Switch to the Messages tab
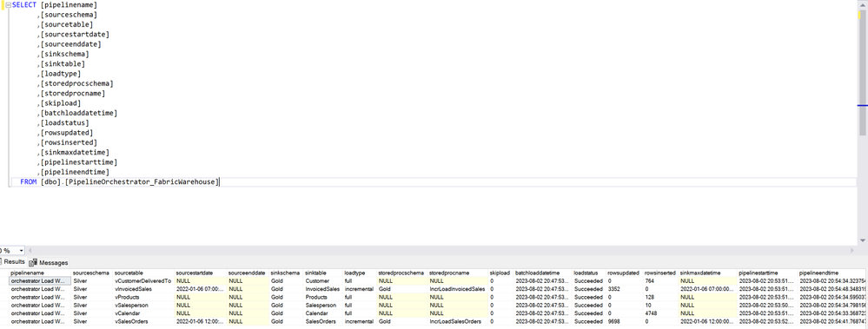868x329 pixels. [49, 263]
